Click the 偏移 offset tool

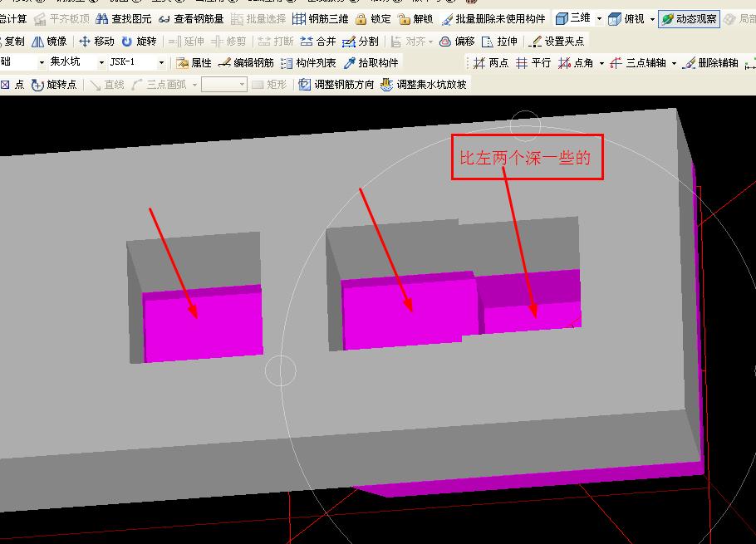click(x=457, y=42)
